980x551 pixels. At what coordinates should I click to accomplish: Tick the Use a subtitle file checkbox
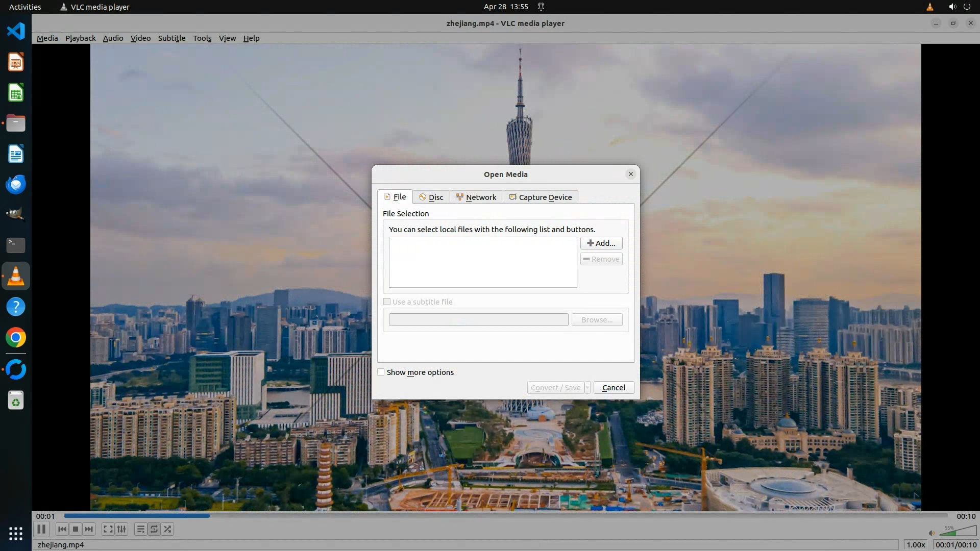(387, 302)
